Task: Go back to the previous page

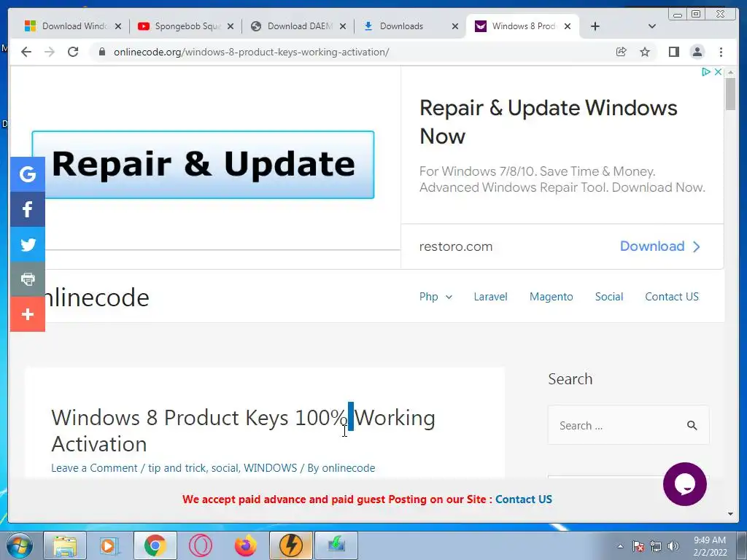Action: pos(26,52)
